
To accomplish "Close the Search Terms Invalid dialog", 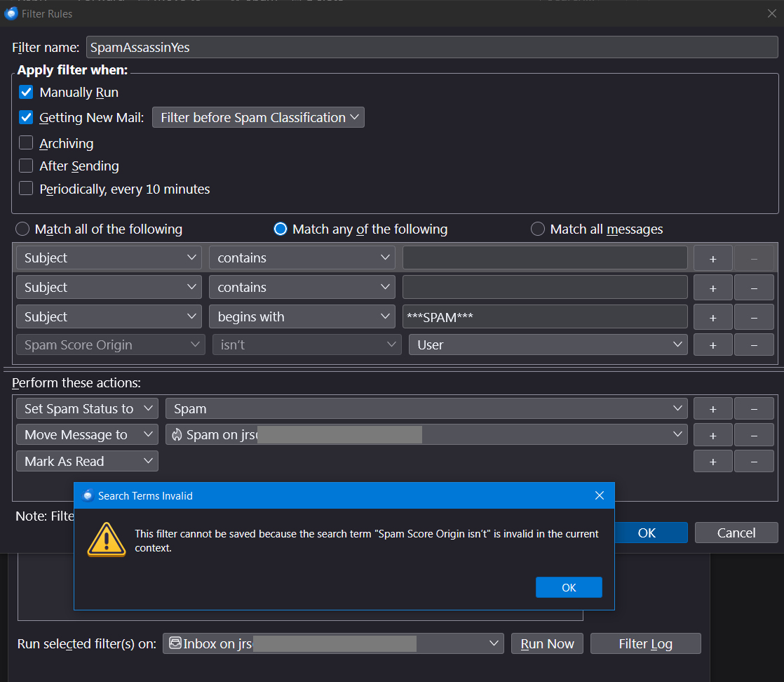I will [x=600, y=495].
